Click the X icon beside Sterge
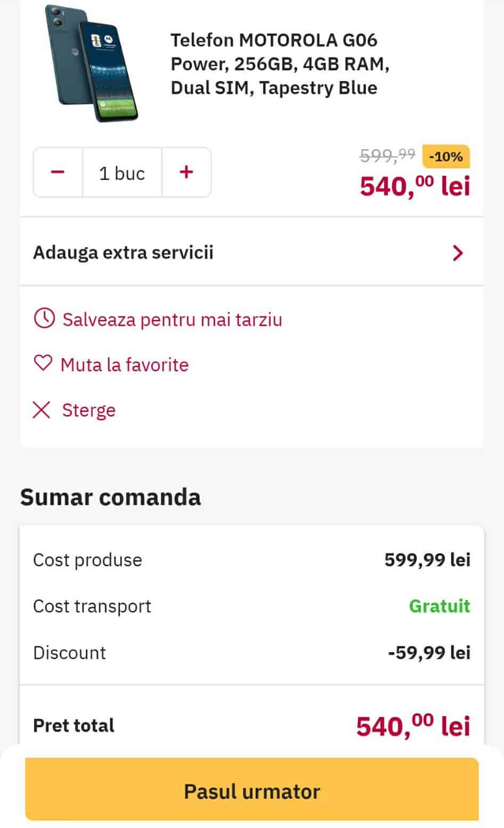This screenshot has height=828, width=504. [x=42, y=410]
